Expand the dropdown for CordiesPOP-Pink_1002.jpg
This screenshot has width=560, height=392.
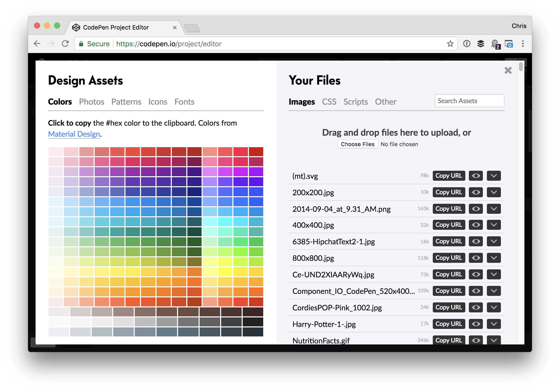[x=493, y=307]
